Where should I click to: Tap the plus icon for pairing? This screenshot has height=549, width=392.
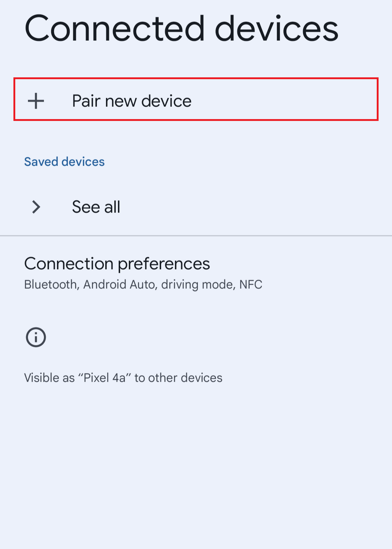pos(36,101)
